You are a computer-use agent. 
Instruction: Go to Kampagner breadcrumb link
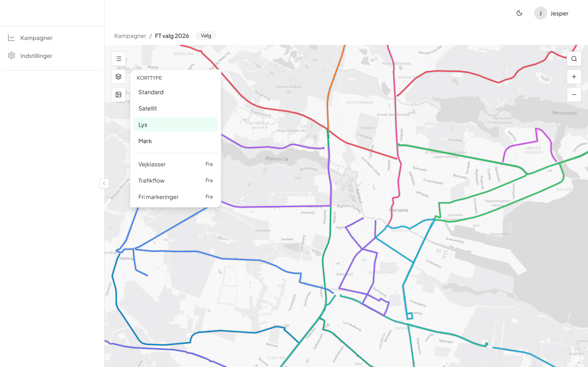[130, 36]
